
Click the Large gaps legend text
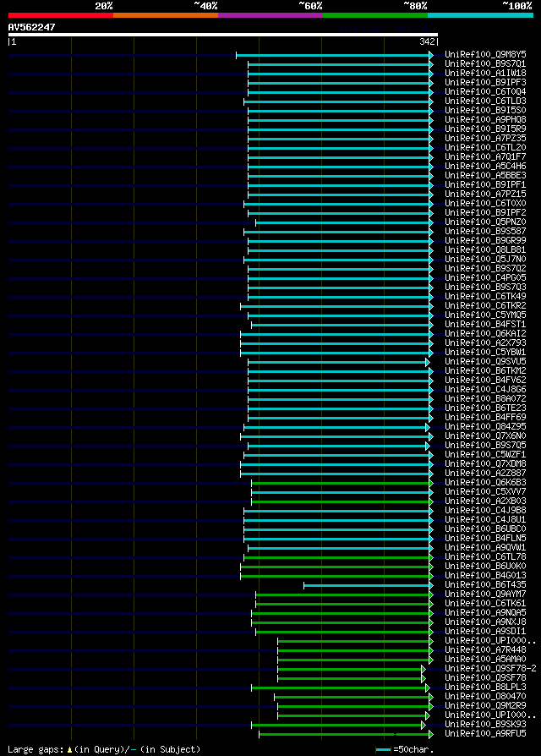coord(104,750)
